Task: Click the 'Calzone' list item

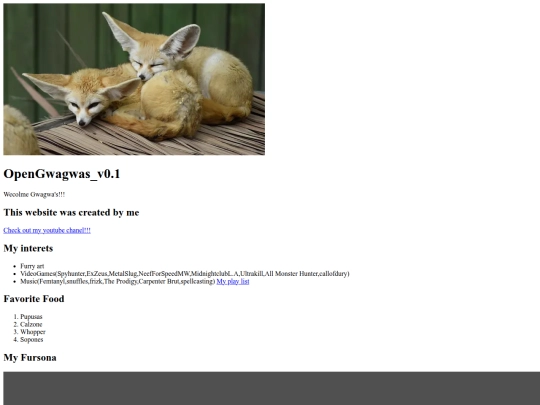Action: coord(31,324)
